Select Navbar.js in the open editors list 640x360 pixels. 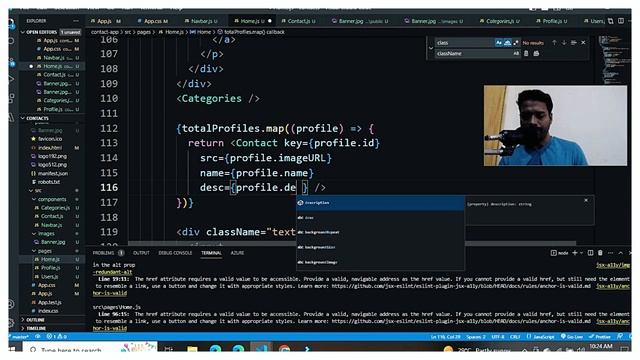(55, 58)
